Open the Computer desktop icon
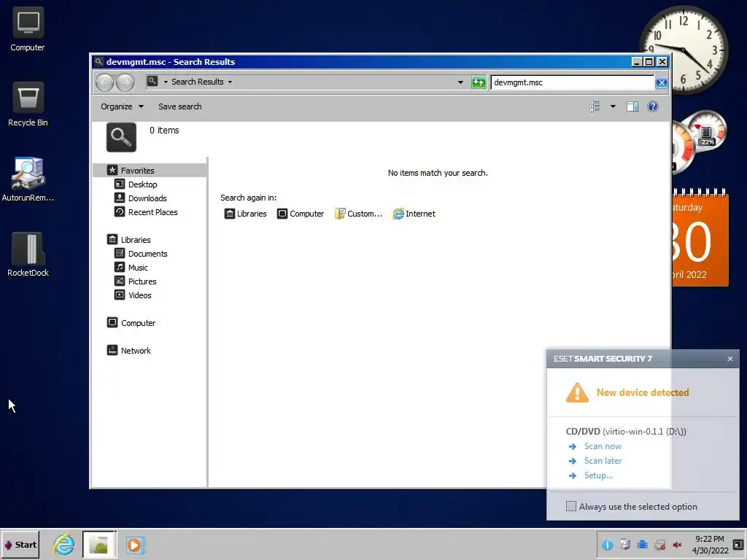Viewport: 747px width, 560px height. pyautogui.click(x=28, y=29)
